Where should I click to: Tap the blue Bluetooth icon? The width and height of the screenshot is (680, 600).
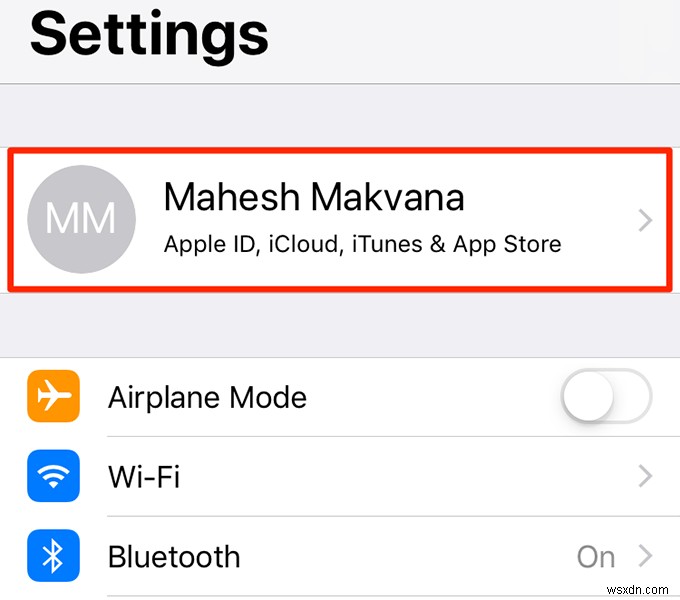[53, 555]
